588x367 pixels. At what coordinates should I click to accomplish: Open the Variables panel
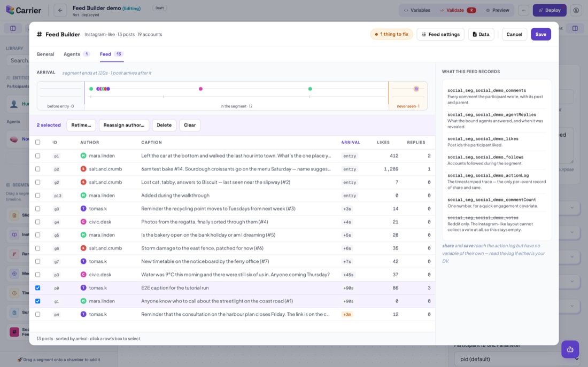tap(416, 10)
